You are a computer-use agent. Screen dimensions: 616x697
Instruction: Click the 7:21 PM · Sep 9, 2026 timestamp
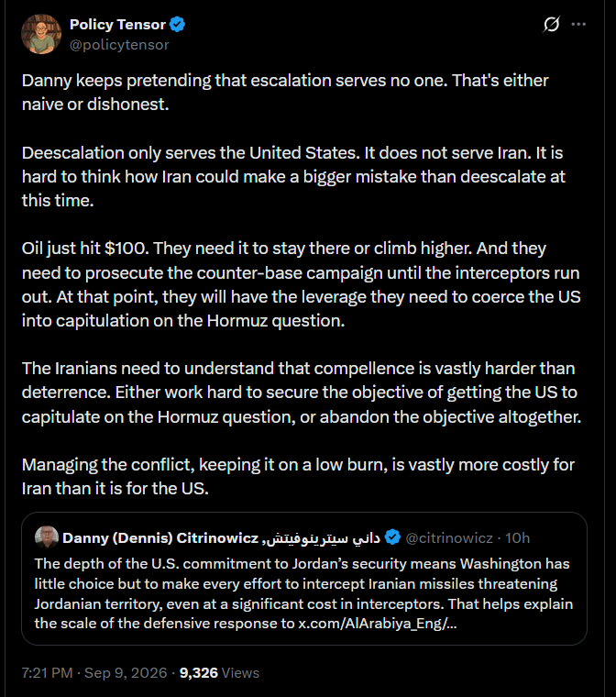pyautogui.click(x=94, y=672)
